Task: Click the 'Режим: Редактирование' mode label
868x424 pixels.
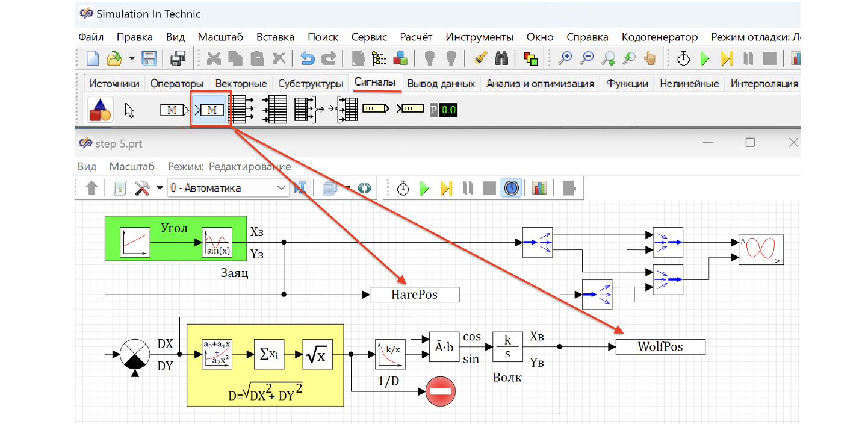Action: [x=229, y=167]
